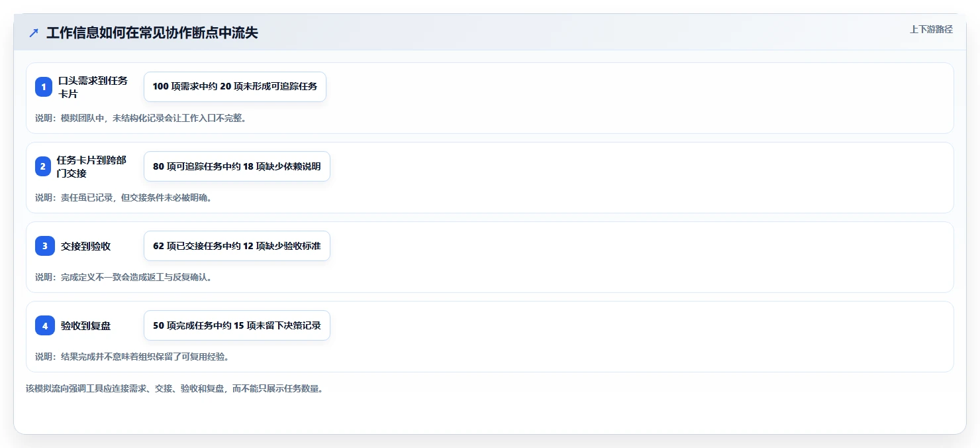This screenshot has height=448, width=980.
Task: Click the 62 项已交接任务中约 12 项缺少验收标准 pill
Action: 237,246
